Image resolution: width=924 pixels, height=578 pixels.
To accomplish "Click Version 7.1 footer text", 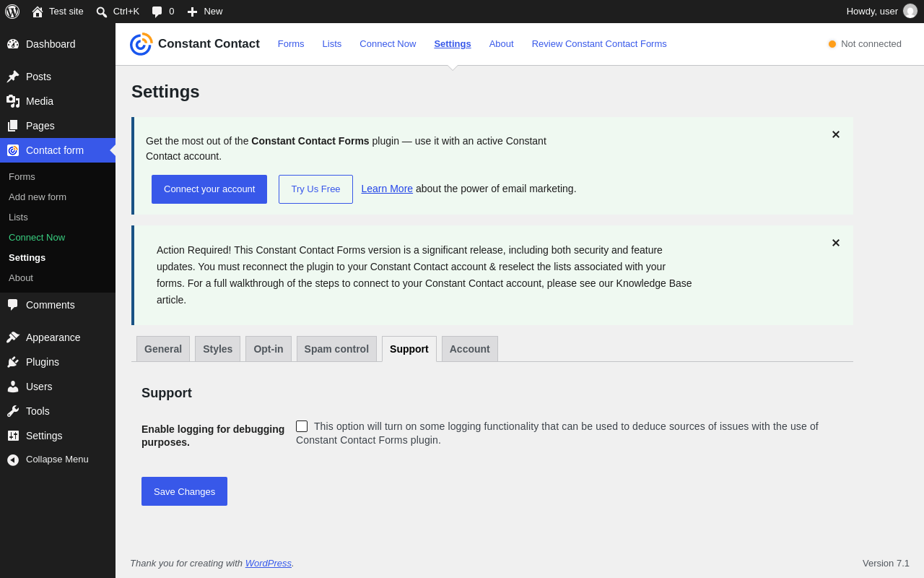I will pyautogui.click(x=886, y=563).
